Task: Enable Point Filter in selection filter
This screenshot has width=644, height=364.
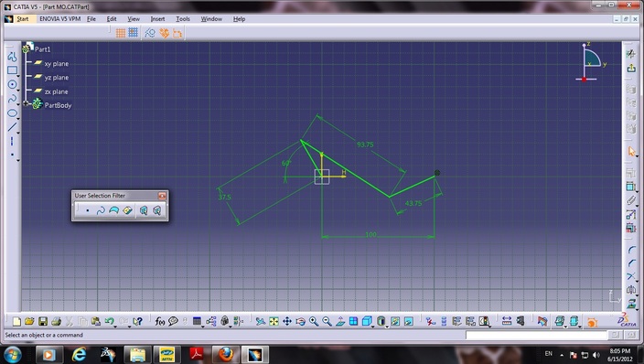Action: click(87, 210)
